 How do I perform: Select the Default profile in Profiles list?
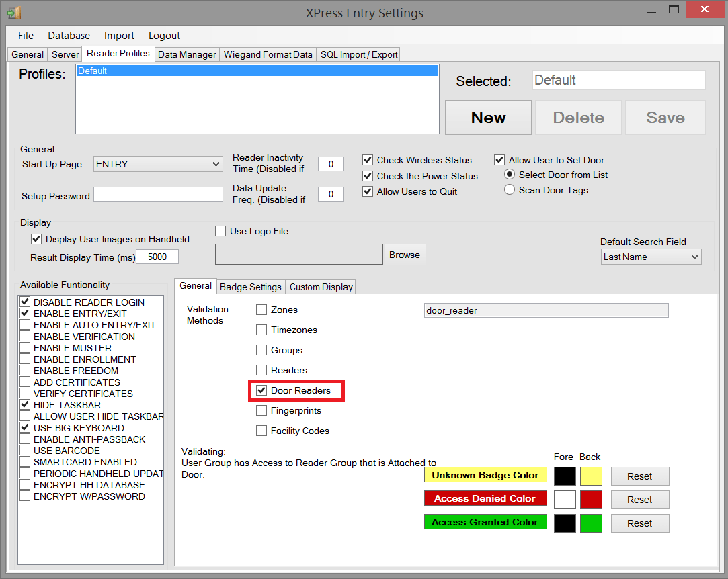point(257,71)
